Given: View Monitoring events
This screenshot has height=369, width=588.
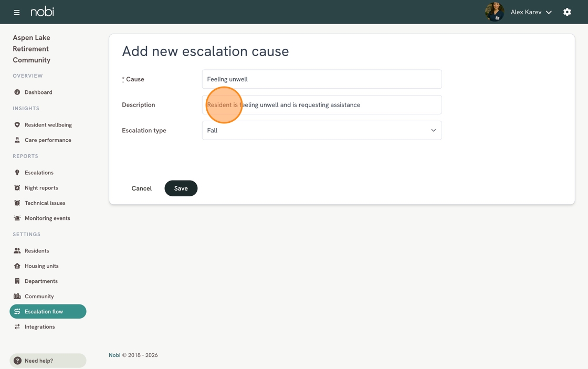Looking at the screenshot, I should [x=47, y=218].
